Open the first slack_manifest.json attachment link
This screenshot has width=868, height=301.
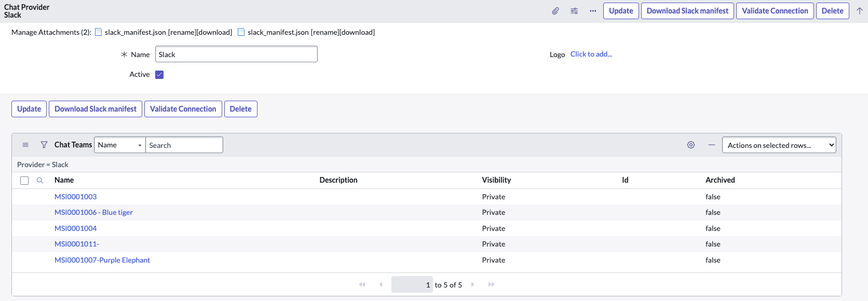pos(135,32)
